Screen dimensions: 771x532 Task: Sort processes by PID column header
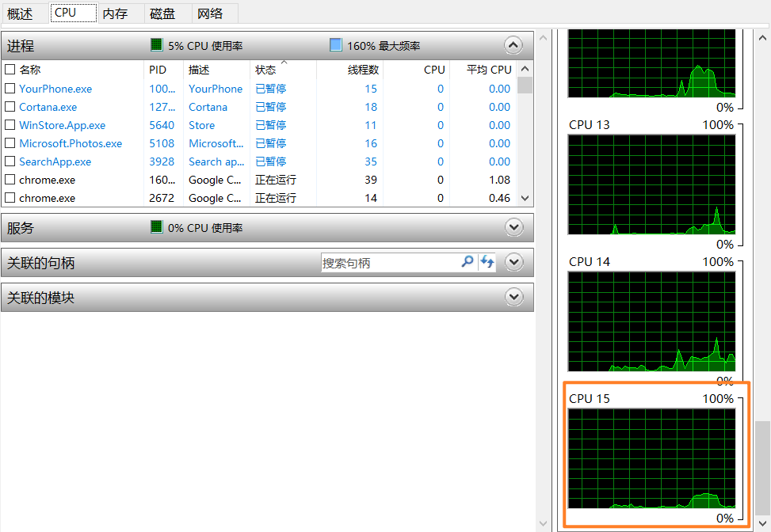[158, 70]
